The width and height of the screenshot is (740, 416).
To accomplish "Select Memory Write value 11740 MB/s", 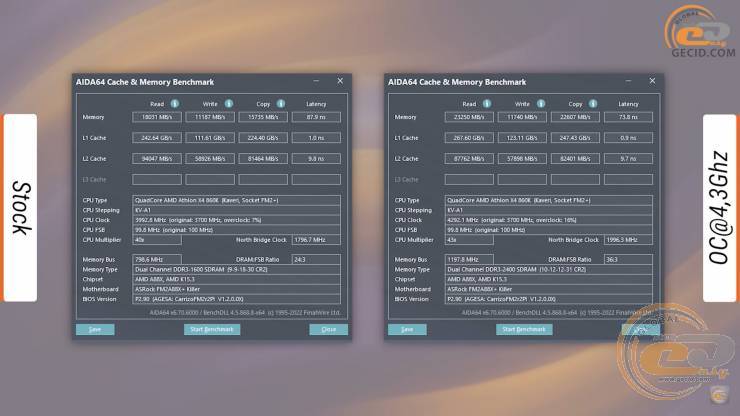I will (x=522, y=117).
